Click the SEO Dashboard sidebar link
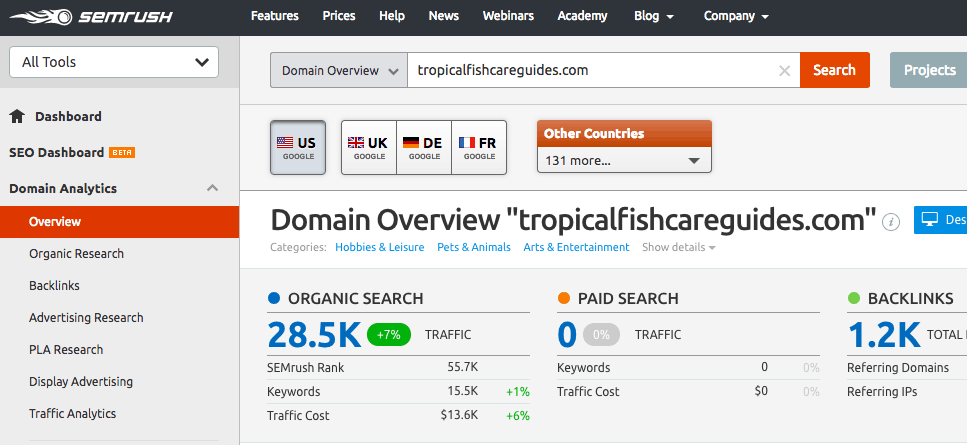 click(x=56, y=152)
